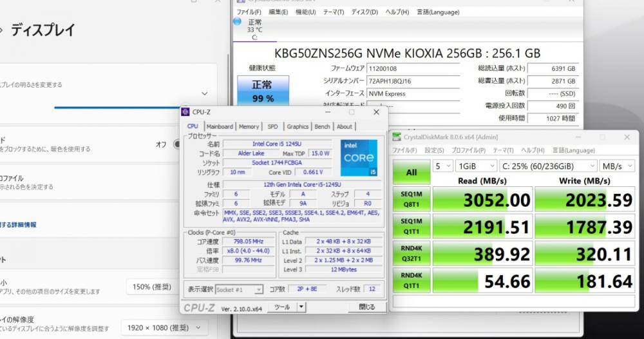This screenshot has width=644, height=339.
Task: Switch to the Bench tab in CPU-Z
Action: [x=323, y=126]
